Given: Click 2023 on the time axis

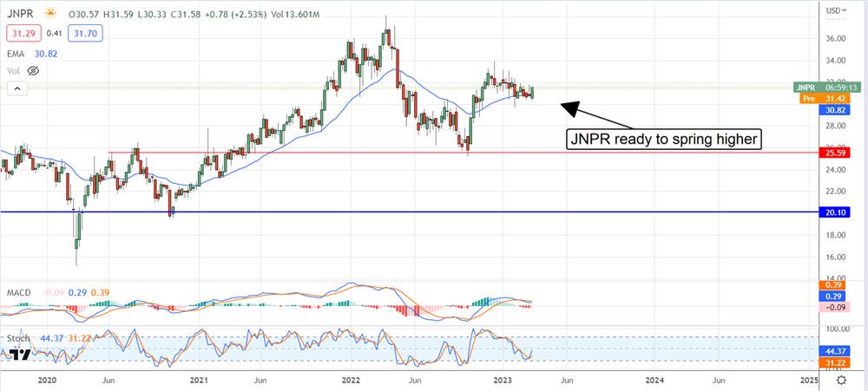Looking at the screenshot, I should click(x=502, y=380).
